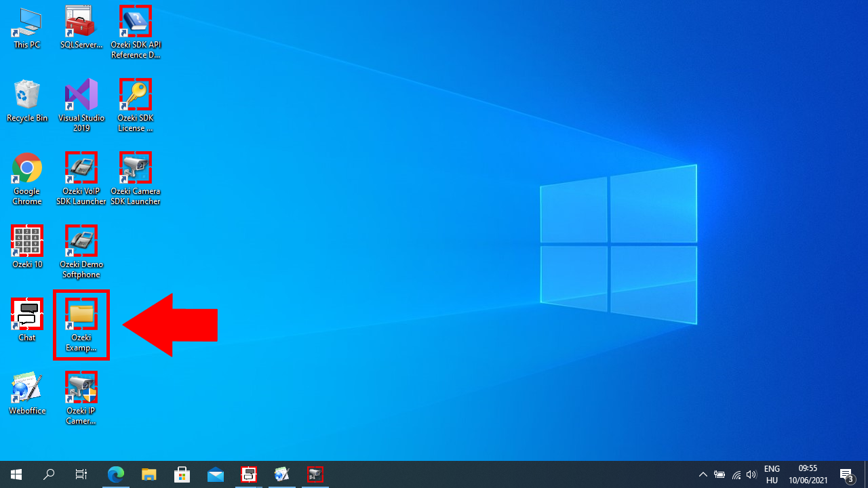Screen dimensions: 868x488
Task: Switch ENG HU input language
Action: click(772, 474)
